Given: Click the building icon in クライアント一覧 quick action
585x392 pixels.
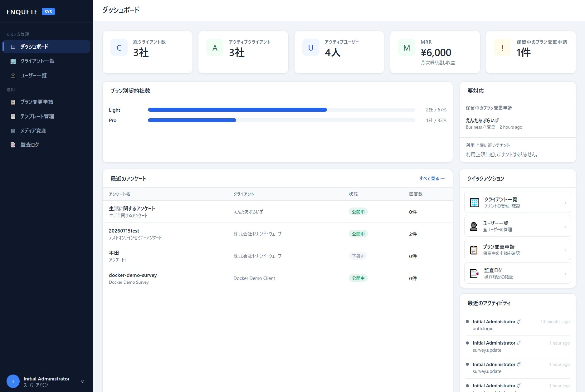Looking at the screenshot, I should pyautogui.click(x=475, y=203).
